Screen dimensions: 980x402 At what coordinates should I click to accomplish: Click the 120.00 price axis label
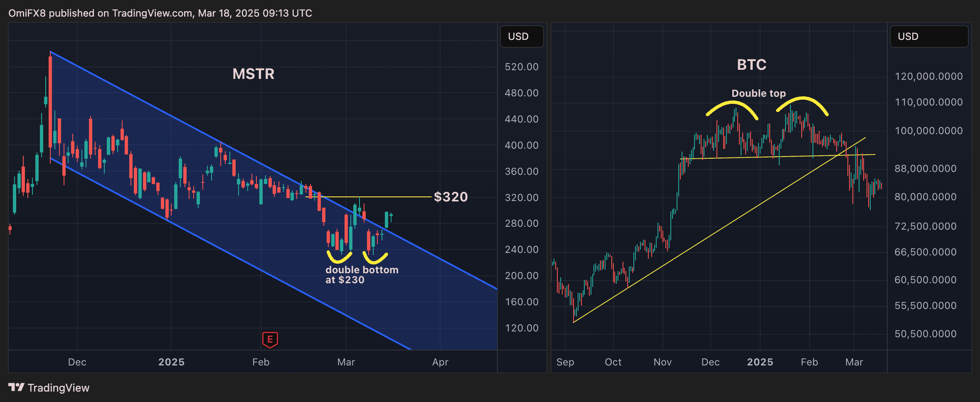[x=522, y=328]
